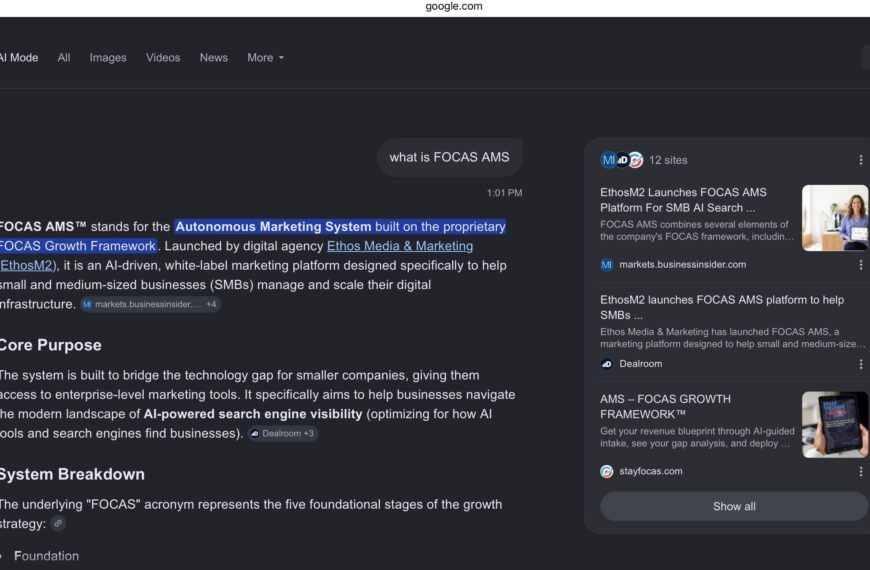Open Ethos Media & Marketing link

pos(399,246)
